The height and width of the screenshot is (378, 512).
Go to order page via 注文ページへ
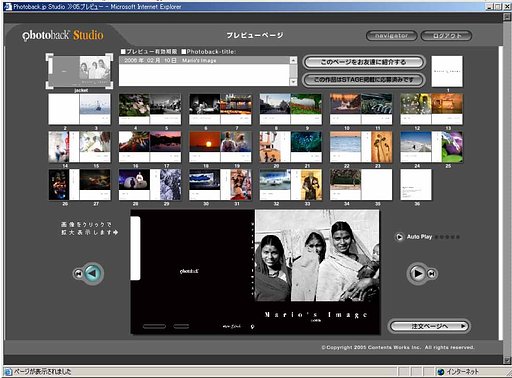point(429,326)
